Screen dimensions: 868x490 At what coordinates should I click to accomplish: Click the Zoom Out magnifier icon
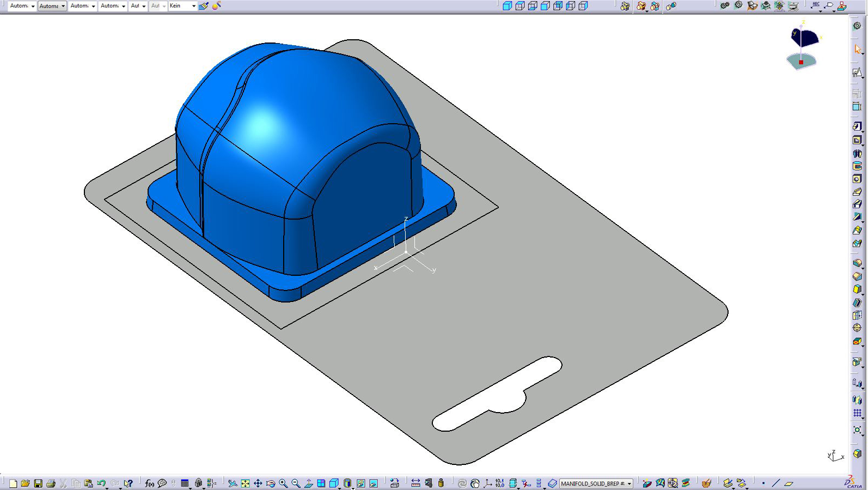296,483
